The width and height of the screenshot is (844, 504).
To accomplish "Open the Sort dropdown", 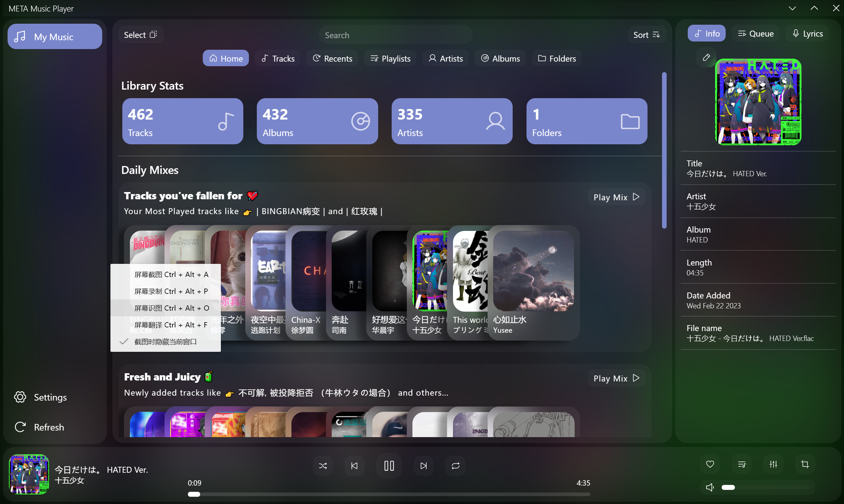I will [x=646, y=34].
